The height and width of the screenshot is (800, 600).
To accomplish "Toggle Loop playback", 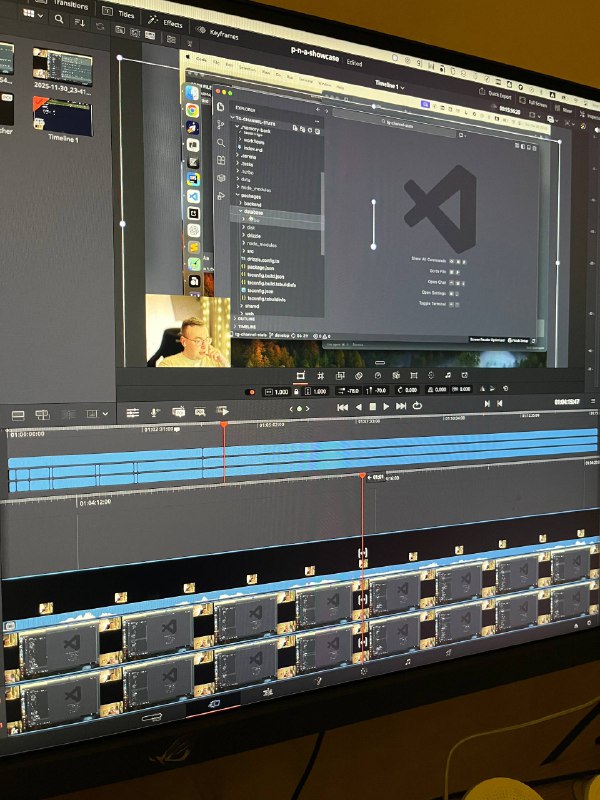I will [x=416, y=406].
